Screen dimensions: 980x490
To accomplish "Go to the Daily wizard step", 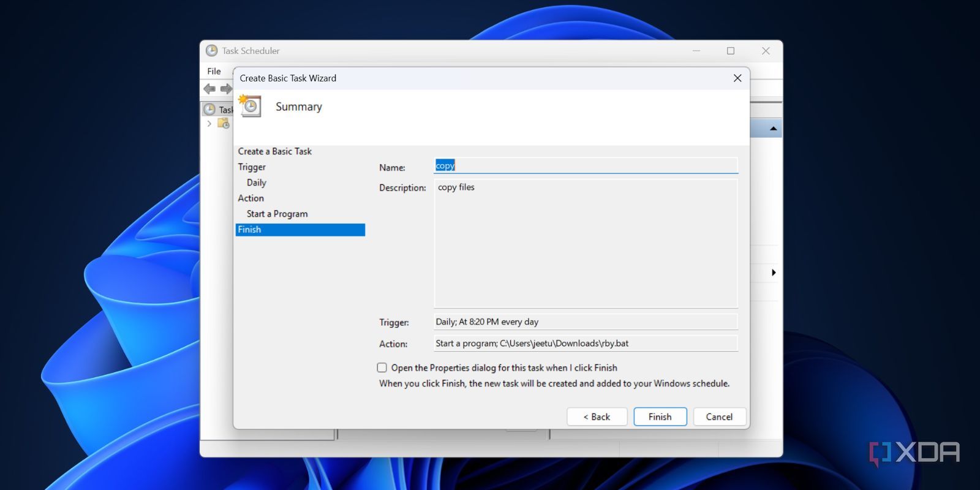I will coord(257,183).
